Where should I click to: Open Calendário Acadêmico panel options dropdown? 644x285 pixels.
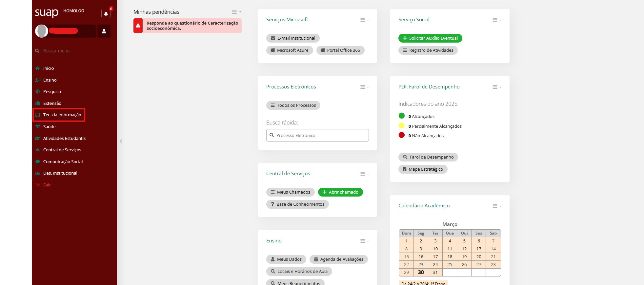tap(496, 206)
